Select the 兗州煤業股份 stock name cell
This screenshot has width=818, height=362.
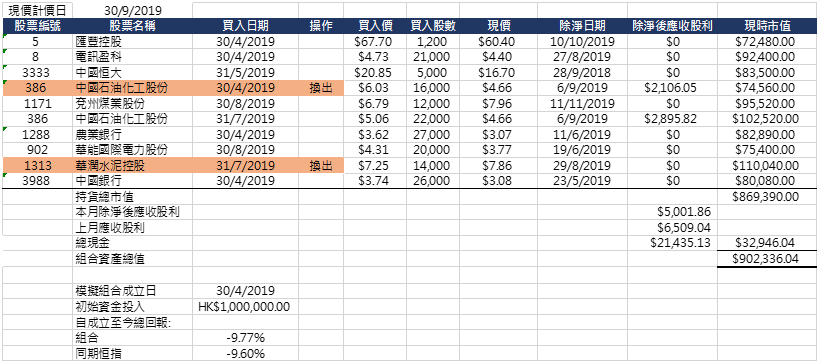[133, 103]
